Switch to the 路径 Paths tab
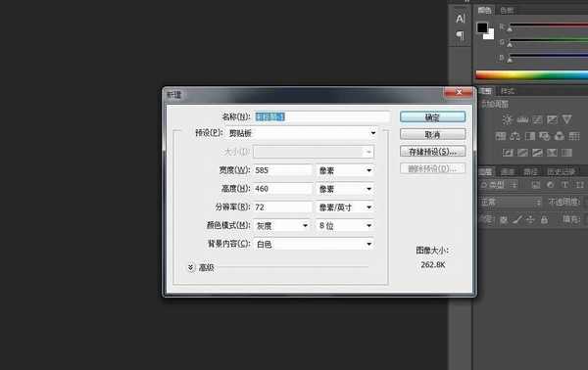This screenshot has width=588, height=370. click(x=530, y=172)
